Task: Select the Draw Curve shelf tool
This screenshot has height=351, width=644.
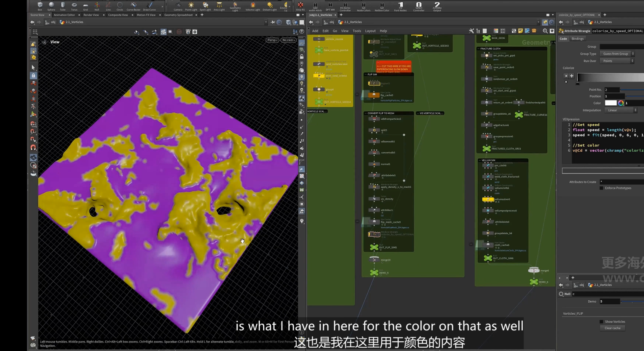Action: coord(149,6)
